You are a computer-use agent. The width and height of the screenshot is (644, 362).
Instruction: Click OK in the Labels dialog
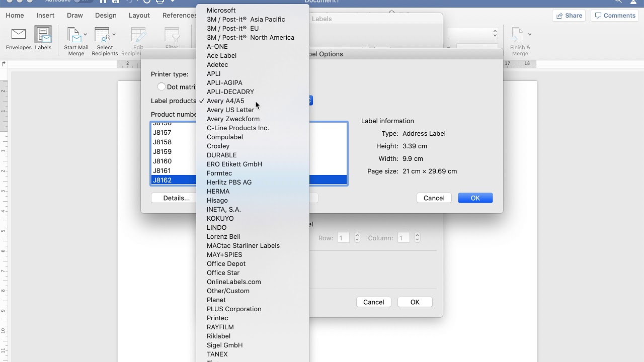point(415,302)
